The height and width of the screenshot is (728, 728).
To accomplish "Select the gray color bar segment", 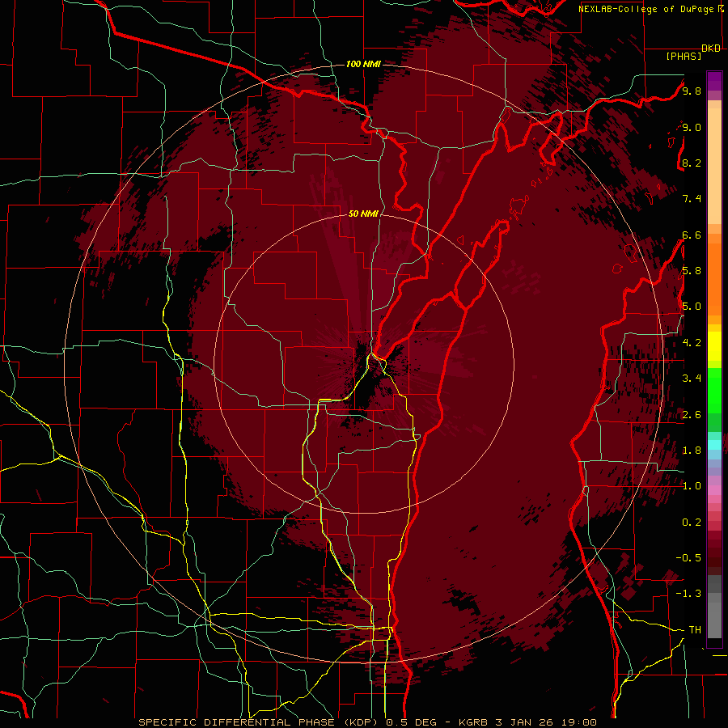I will (x=714, y=607).
